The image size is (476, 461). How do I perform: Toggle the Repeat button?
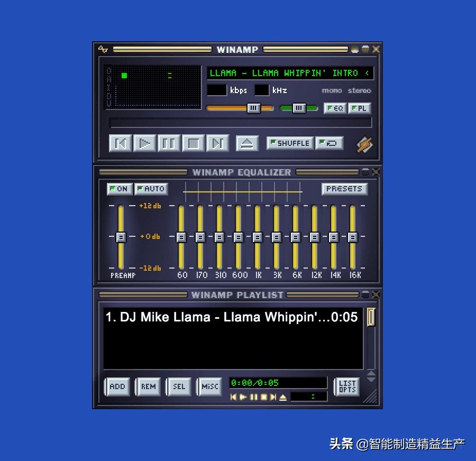point(329,143)
